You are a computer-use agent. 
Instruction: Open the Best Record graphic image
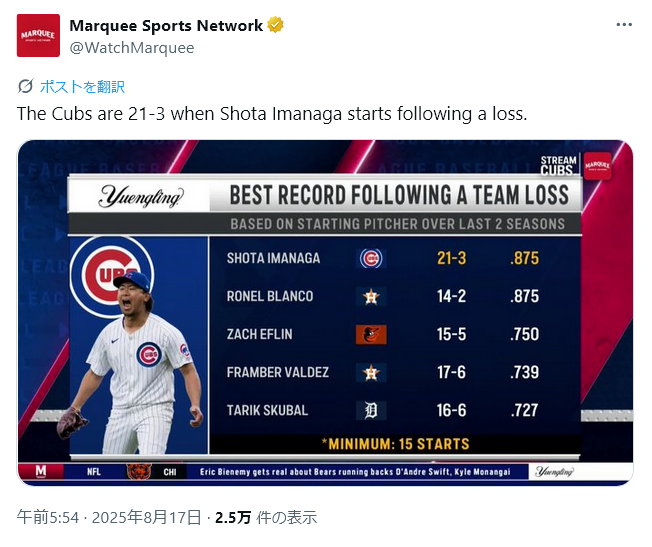(x=325, y=313)
